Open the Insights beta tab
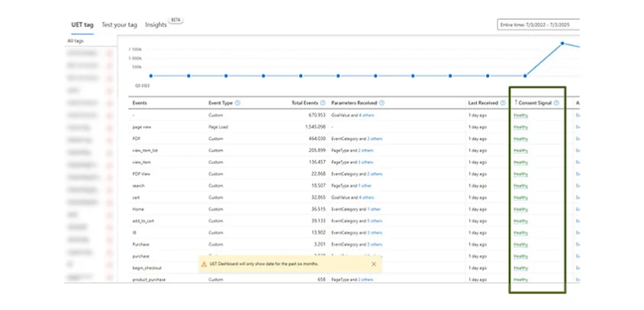644x310 pixels. (x=156, y=24)
